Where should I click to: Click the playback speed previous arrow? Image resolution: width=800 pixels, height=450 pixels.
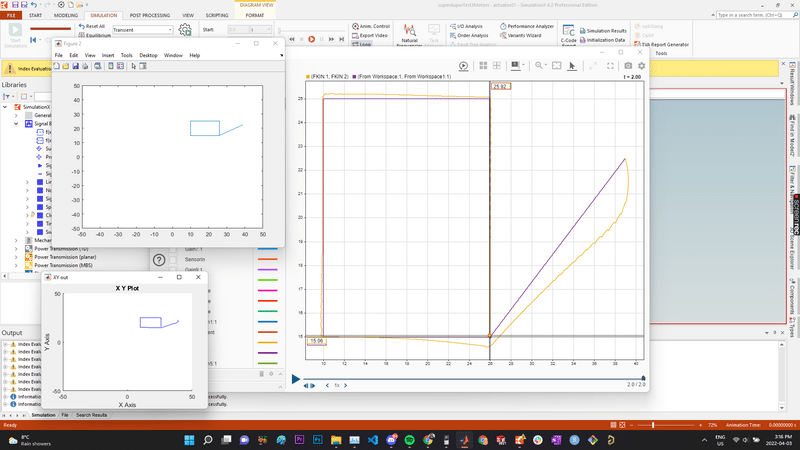coord(327,386)
